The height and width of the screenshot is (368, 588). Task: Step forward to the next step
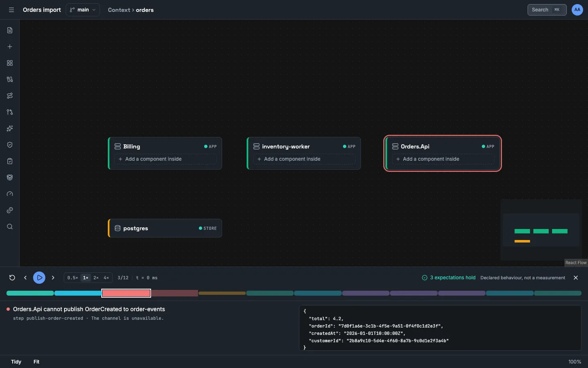point(53,278)
